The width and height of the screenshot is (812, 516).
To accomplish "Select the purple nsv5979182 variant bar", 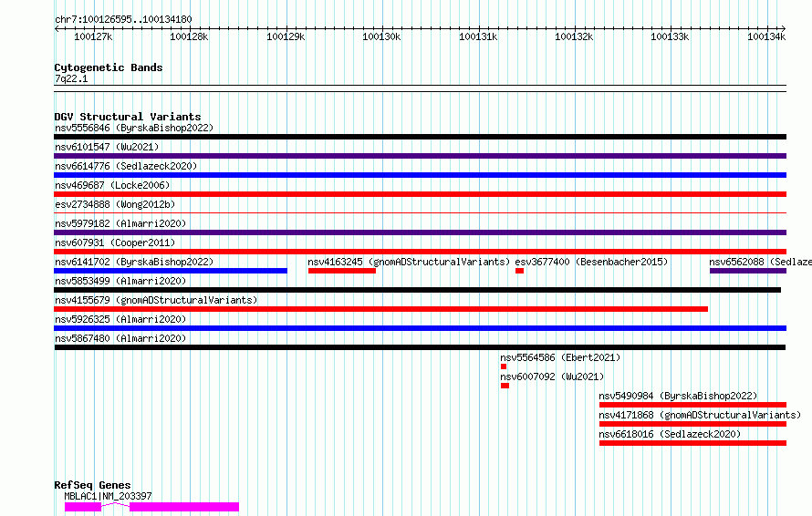I will point(420,232).
